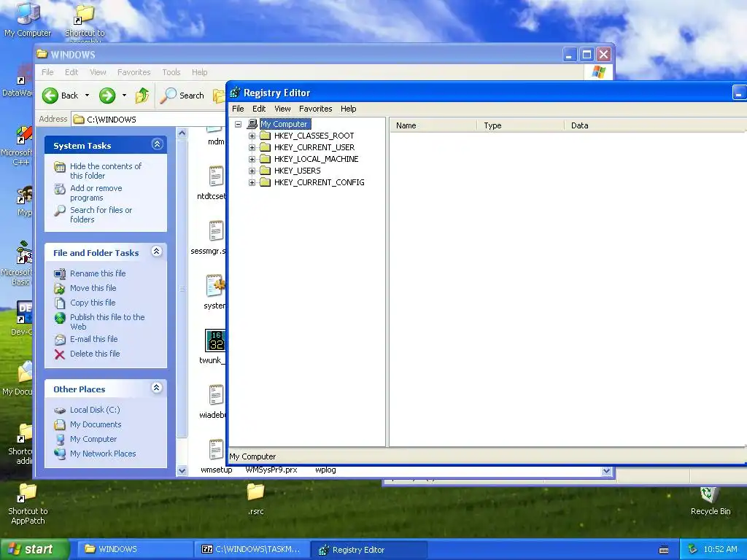Click the C:\WINDOWS address field
The height and width of the screenshot is (560, 747).
click(x=149, y=120)
